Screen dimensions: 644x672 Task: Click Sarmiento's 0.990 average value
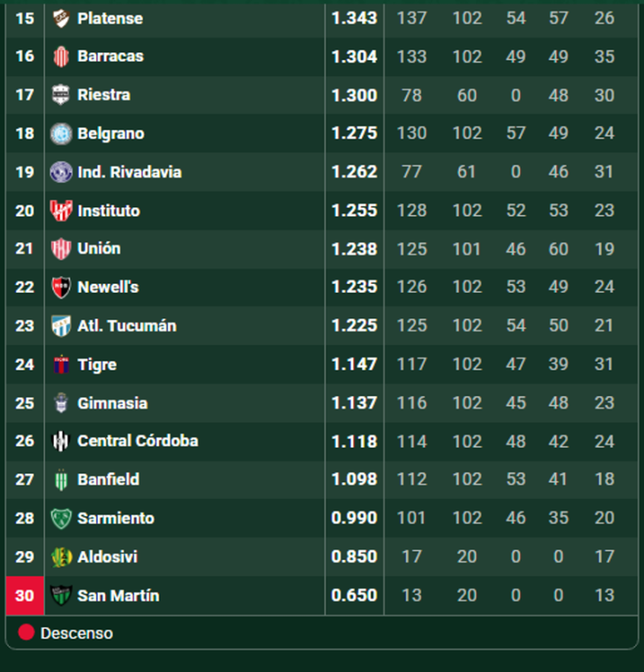354,518
